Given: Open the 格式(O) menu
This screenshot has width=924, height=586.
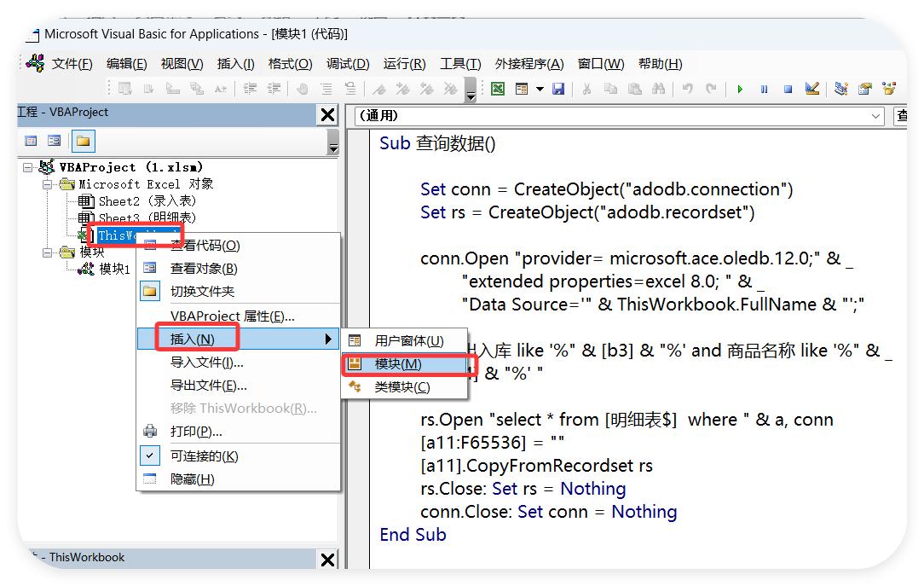Looking at the screenshot, I should point(290,64).
